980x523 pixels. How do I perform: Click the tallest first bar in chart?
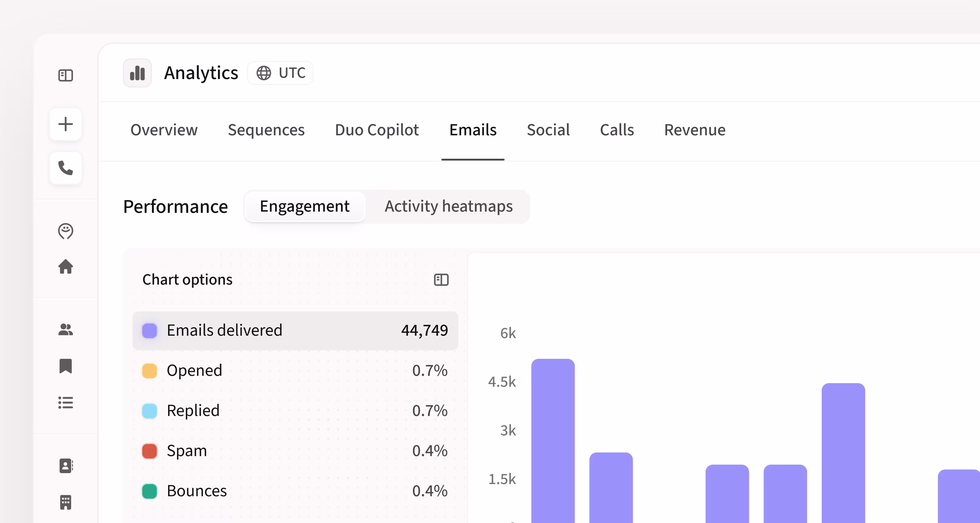[x=553, y=441]
